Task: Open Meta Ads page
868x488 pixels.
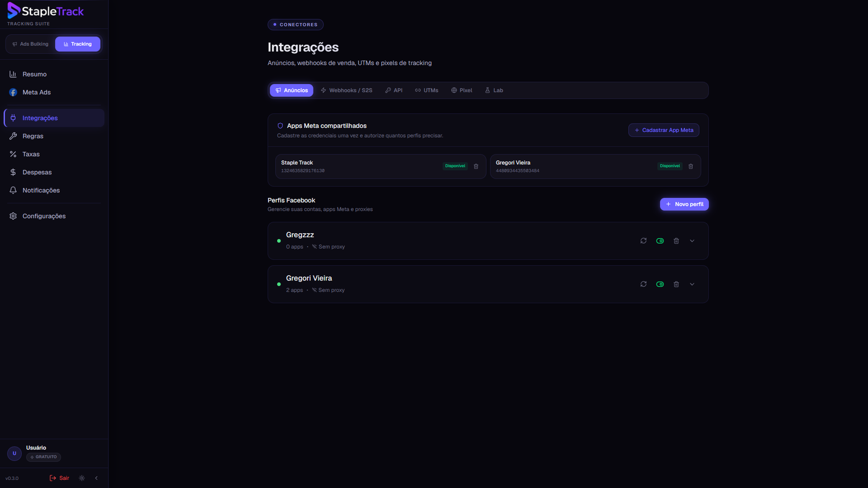Action: click(x=54, y=92)
